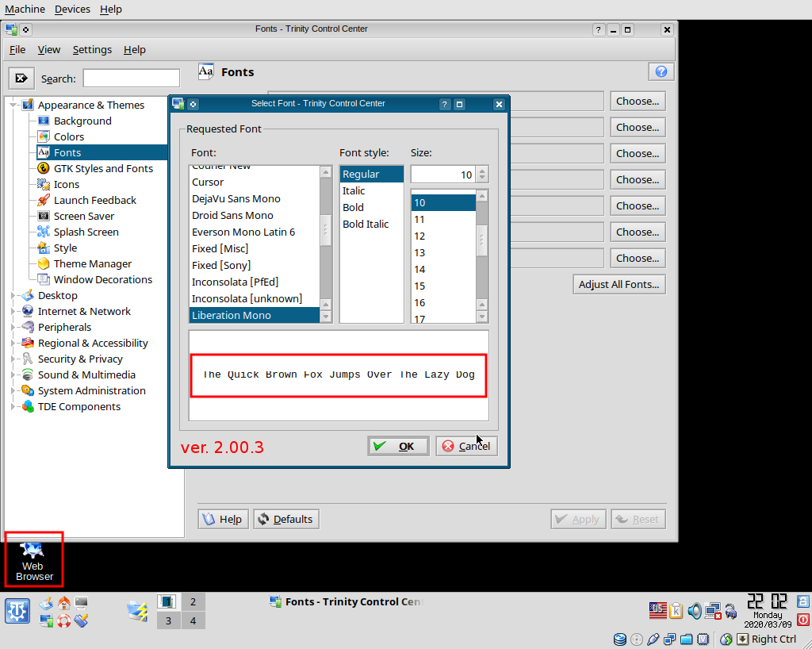Image resolution: width=812 pixels, height=649 pixels.
Task: Click the VirtualBox USB status icon
Action: pyautogui.click(x=653, y=639)
